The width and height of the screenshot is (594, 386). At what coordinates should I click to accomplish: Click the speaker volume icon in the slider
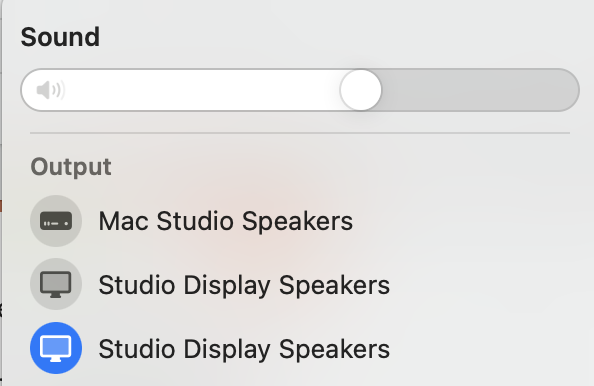[51, 90]
